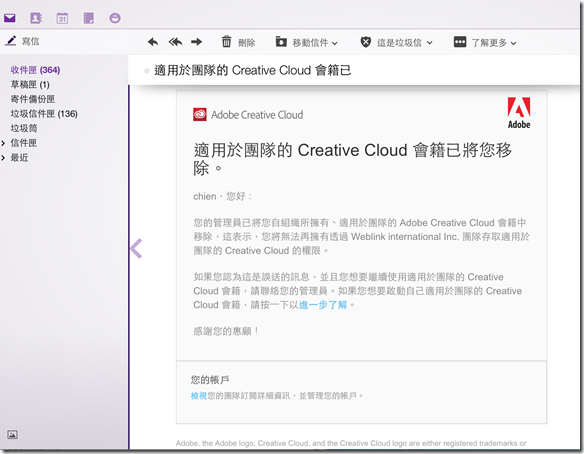Screen dimensions: 584x454
Task: Reply all with the double arrow icon
Action: pos(175,42)
